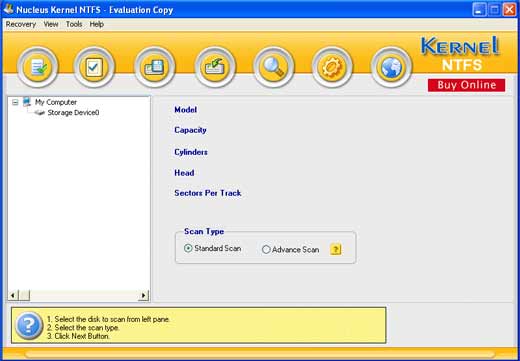Click the checkbox selection toolbar icon
Image resolution: width=520 pixels, height=361 pixels.
click(x=94, y=67)
